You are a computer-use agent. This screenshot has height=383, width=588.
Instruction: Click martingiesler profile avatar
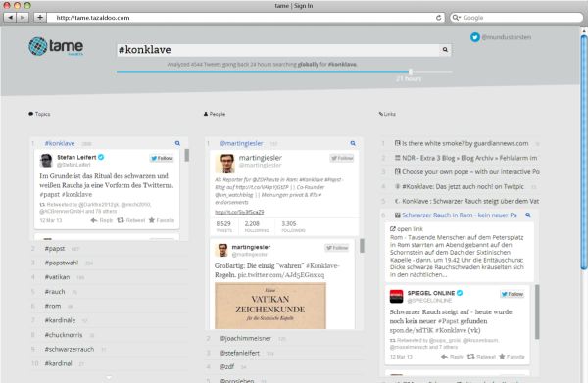[224, 164]
